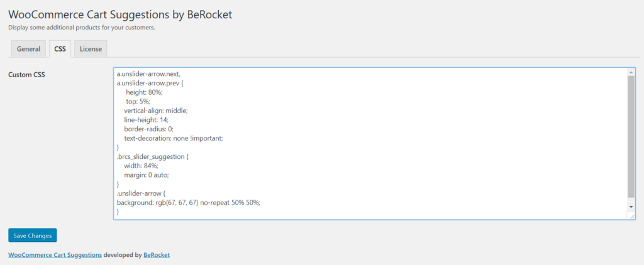644x265 pixels.
Task: Click the textarea scrollbar down arrow
Action: tap(631, 207)
